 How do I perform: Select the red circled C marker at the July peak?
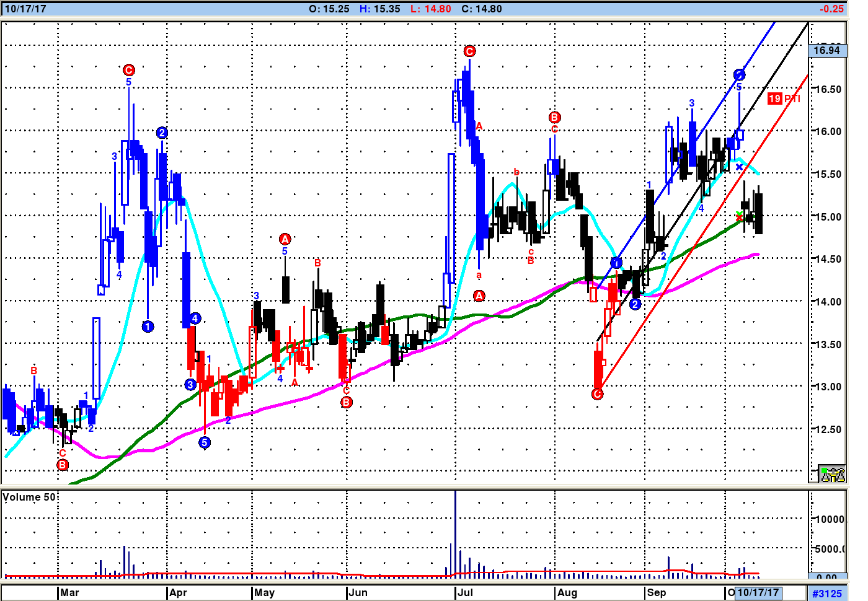(x=469, y=51)
